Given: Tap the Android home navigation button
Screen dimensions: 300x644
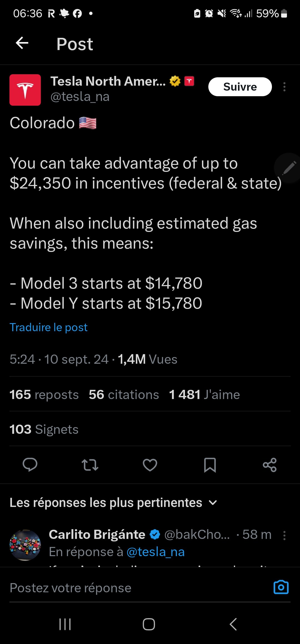Looking at the screenshot, I should [x=149, y=624].
